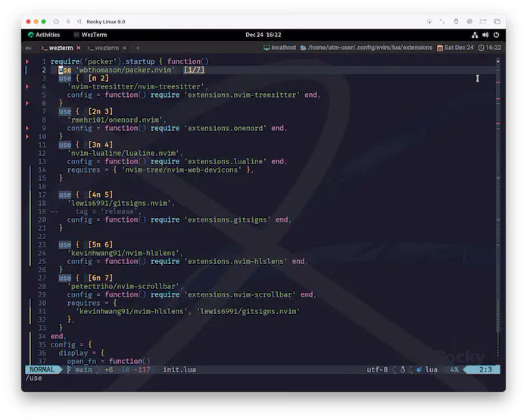
Task: Click the 4% progress indicator
Action: point(454,369)
